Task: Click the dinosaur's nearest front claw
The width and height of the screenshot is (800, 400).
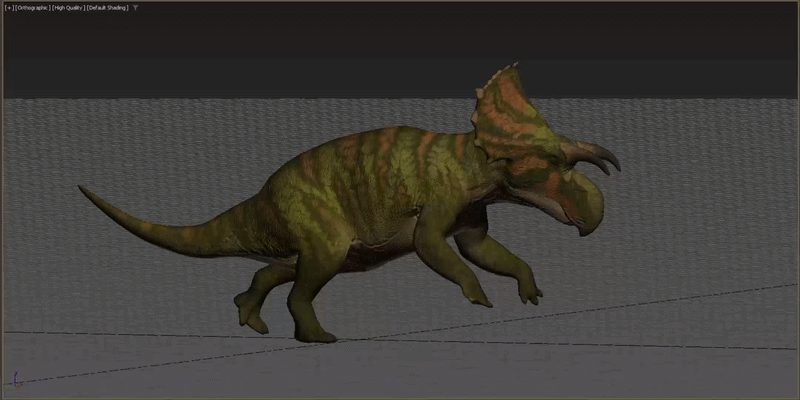Action: [x=477, y=297]
